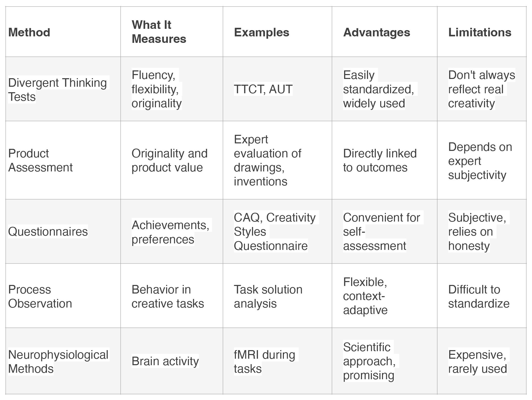The height and width of the screenshot is (400, 532).
Task: Click the Difficult to standardize cell
Action: [482, 296]
